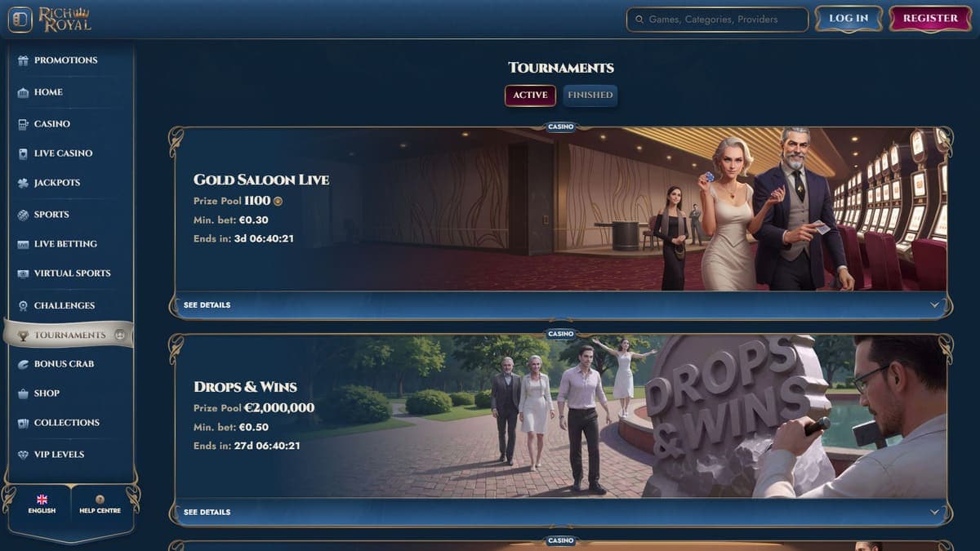Click the Live Casino card icon
This screenshot has height=551, width=980.
click(x=23, y=153)
